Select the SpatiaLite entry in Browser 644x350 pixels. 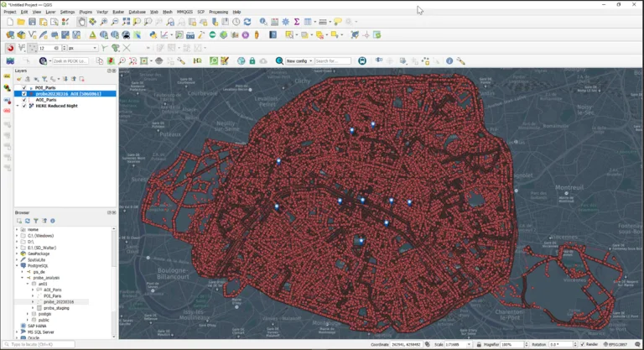[x=37, y=260]
